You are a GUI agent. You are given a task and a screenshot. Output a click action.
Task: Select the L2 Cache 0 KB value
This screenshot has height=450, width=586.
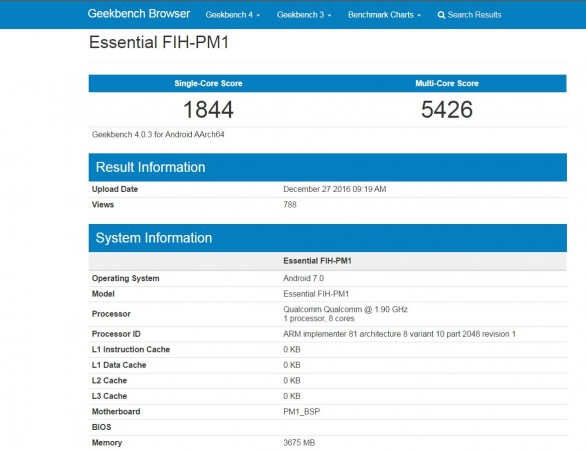click(292, 381)
